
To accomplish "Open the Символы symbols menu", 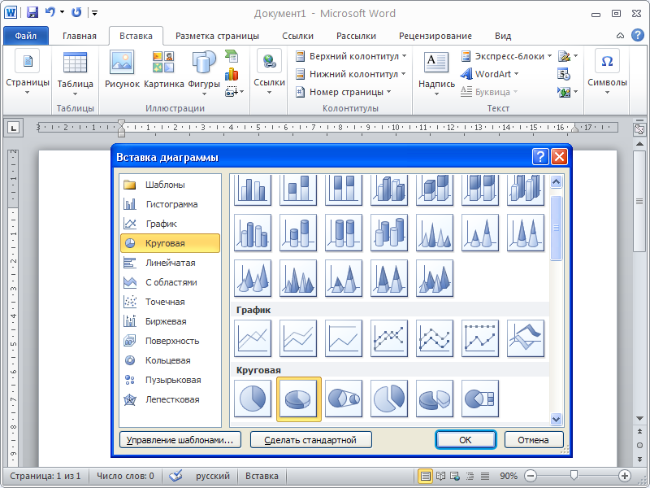I will point(607,72).
